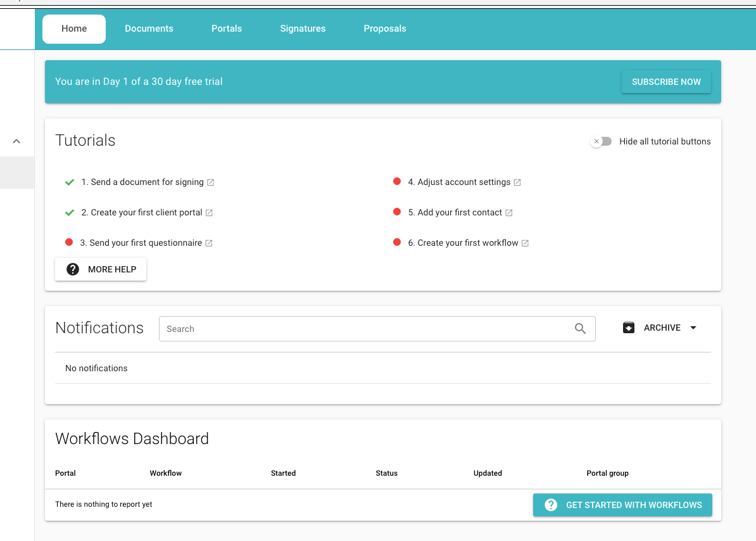Click the Archive button label

click(x=662, y=328)
